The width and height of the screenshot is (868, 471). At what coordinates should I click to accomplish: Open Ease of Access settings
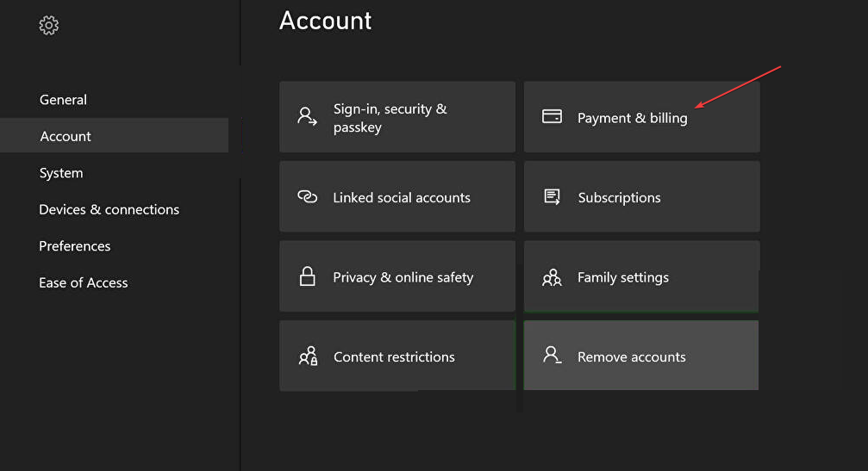[x=84, y=282]
